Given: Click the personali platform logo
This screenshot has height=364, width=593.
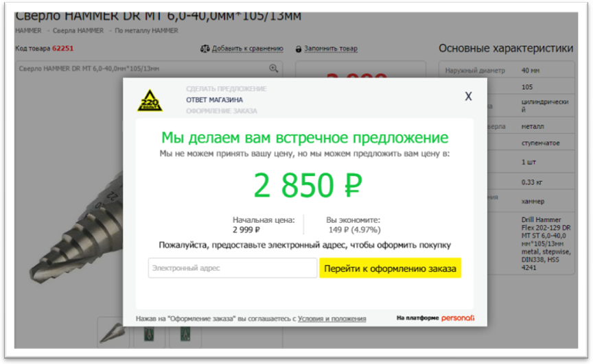Looking at the screenshot, I should [458, 318].
